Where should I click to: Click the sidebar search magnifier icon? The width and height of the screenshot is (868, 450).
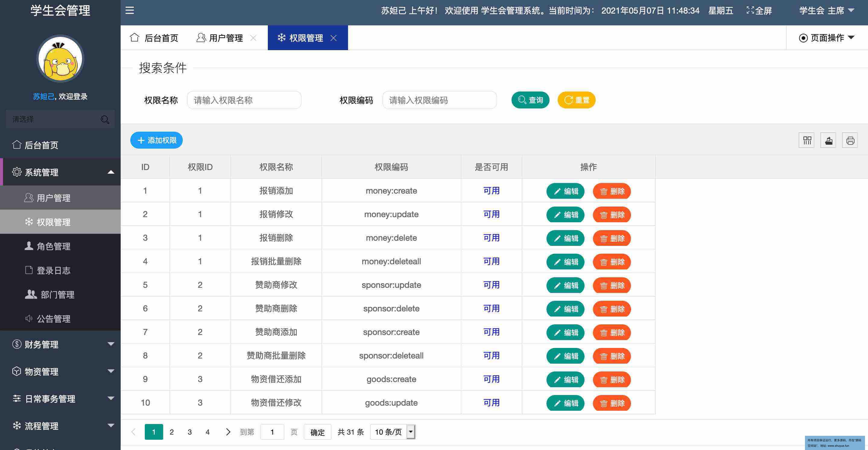click(x=105, y=119)
